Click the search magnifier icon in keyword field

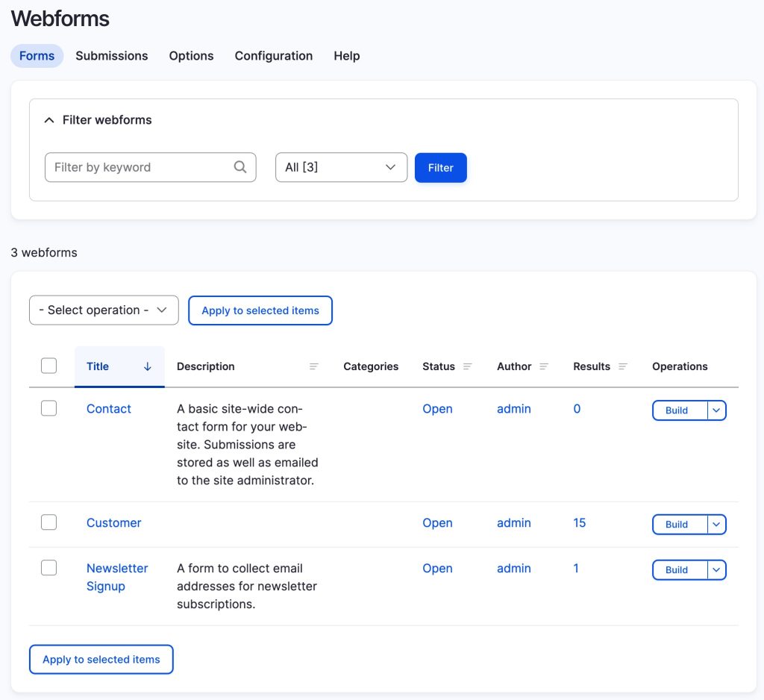239,167
